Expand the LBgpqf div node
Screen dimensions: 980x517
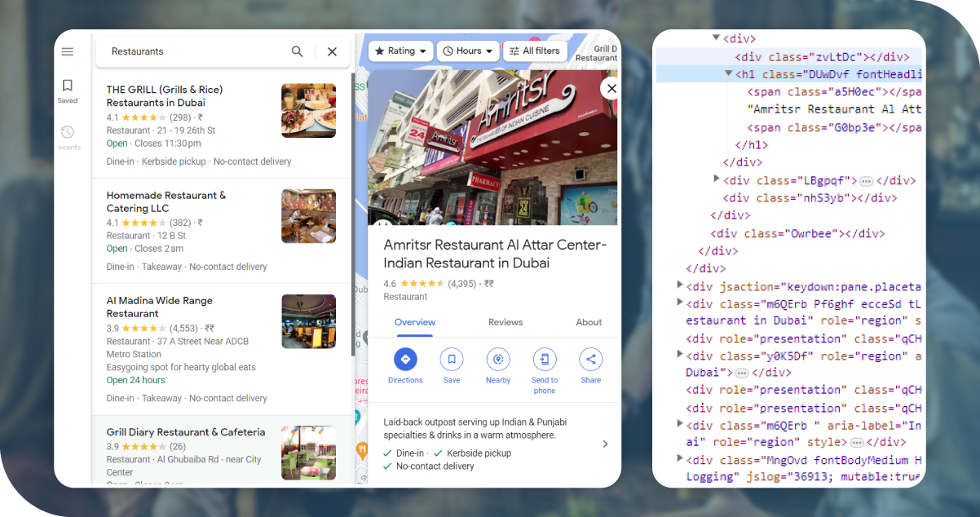coord(717,179)
